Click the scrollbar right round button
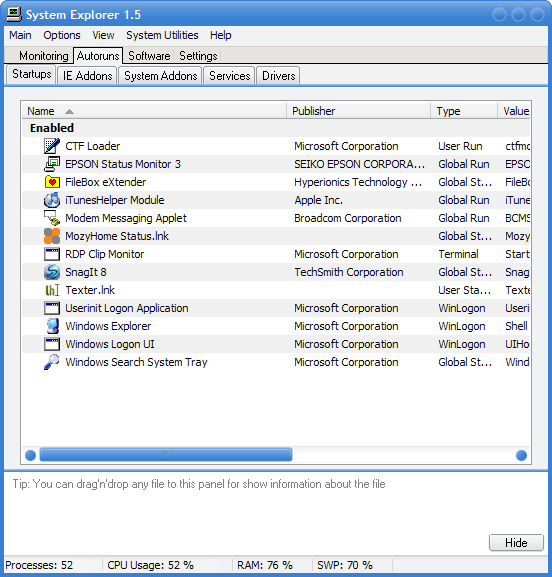Screen dimensions: 552x577 521,456
